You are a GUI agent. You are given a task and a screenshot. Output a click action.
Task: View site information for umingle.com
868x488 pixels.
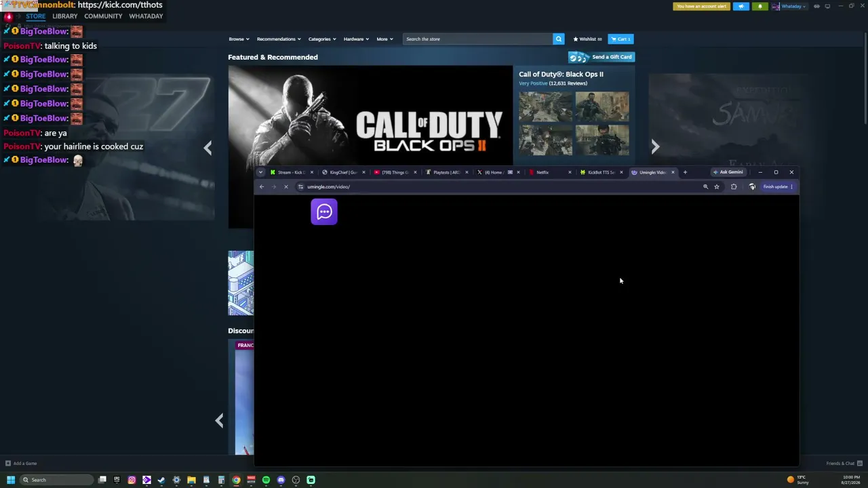300,186
